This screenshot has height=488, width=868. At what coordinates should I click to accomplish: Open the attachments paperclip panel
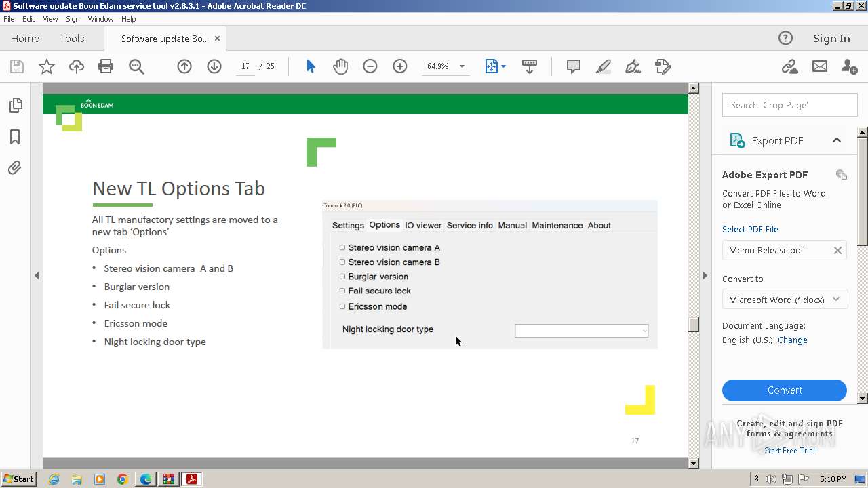[15, 167]
